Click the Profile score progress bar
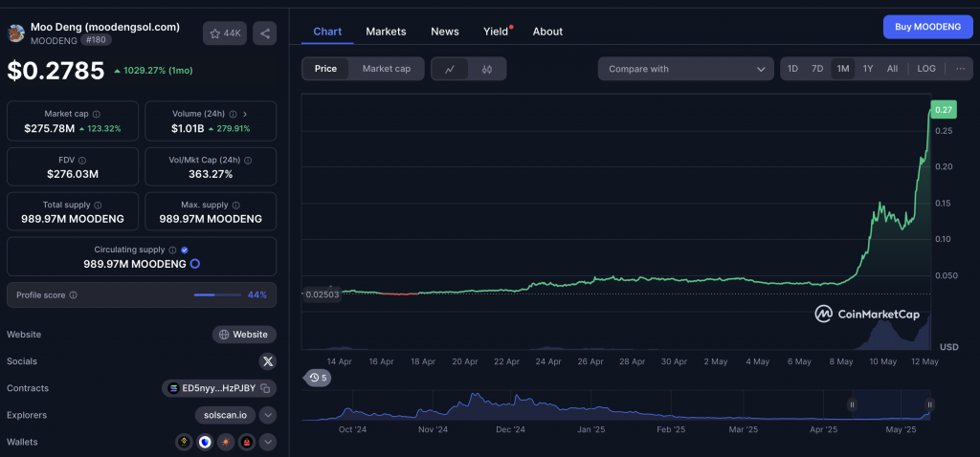 coord(217,294)
